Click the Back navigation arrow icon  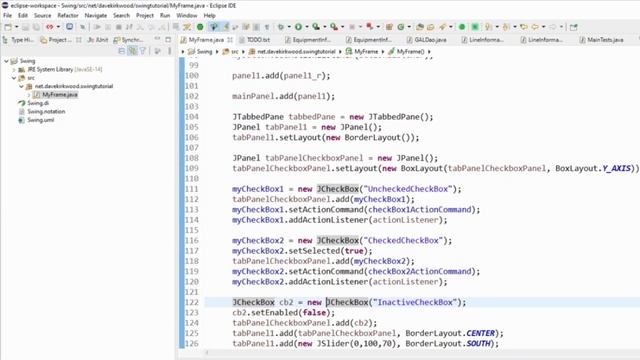[x=535, y=27]
